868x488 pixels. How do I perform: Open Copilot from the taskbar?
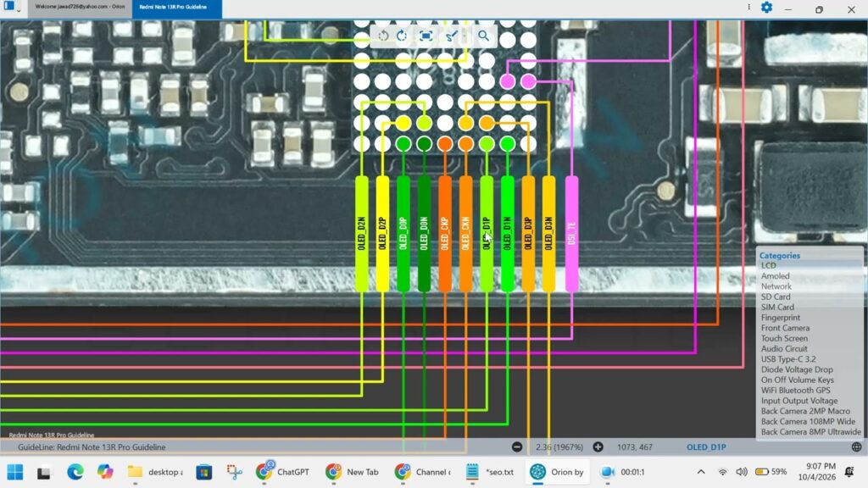coord(104,472)
